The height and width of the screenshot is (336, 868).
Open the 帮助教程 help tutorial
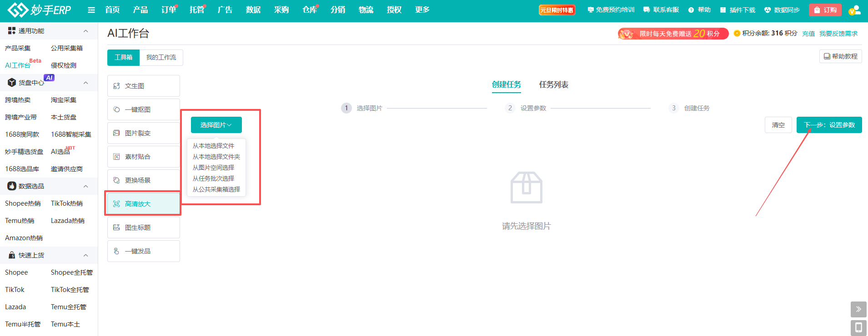pos(840,56)
